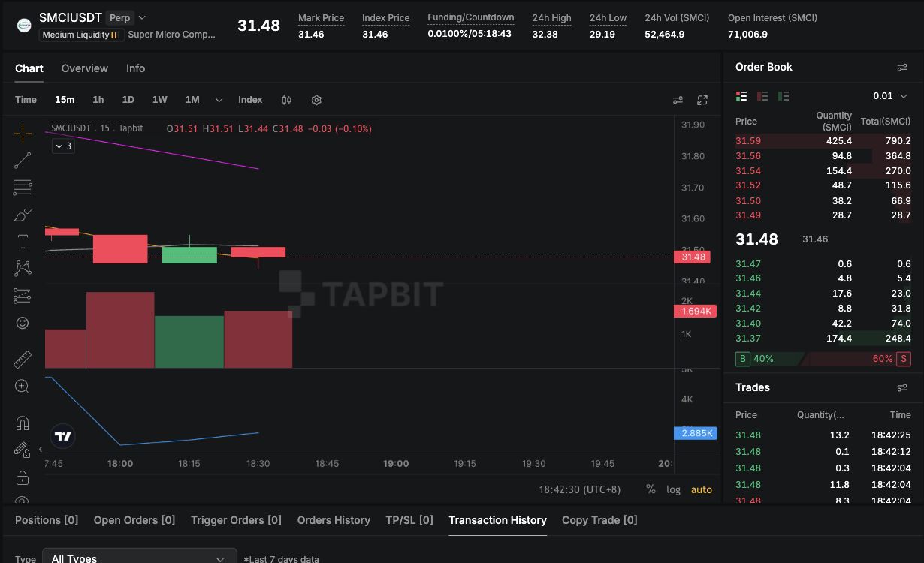Toggle magnet mode for drawings
924x563 pixels.
[x=23, y=423]
